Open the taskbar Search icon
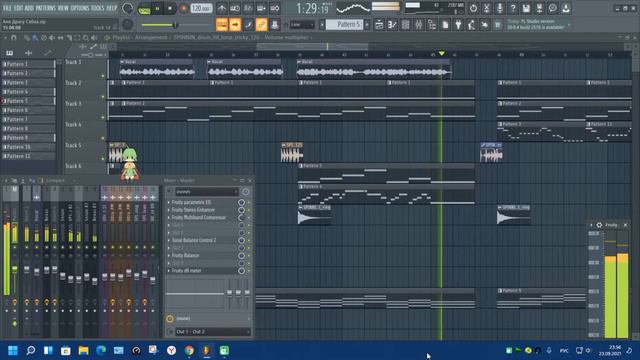The image size is (640, 360). tap(31, 350)
